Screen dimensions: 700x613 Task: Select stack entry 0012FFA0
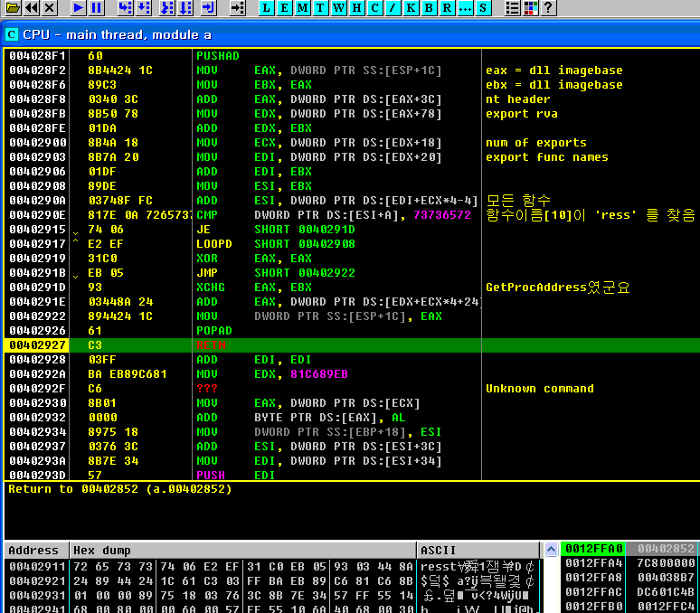coord(593,548)
